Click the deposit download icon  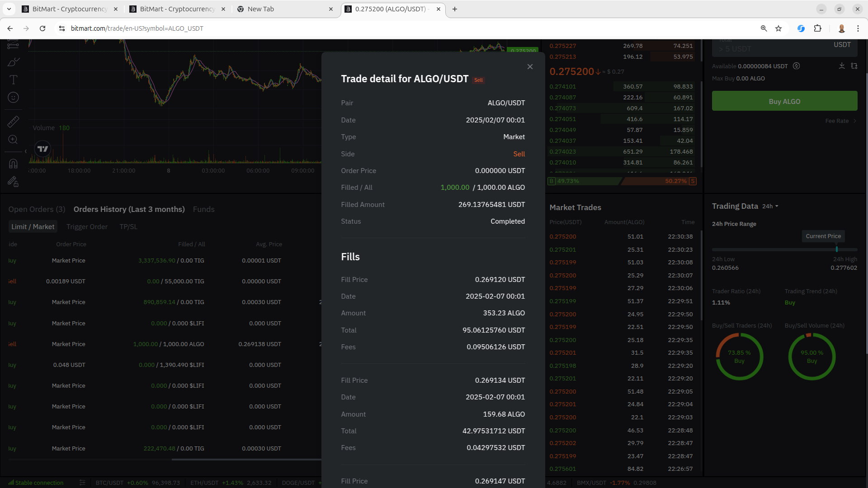pos(842,66)
